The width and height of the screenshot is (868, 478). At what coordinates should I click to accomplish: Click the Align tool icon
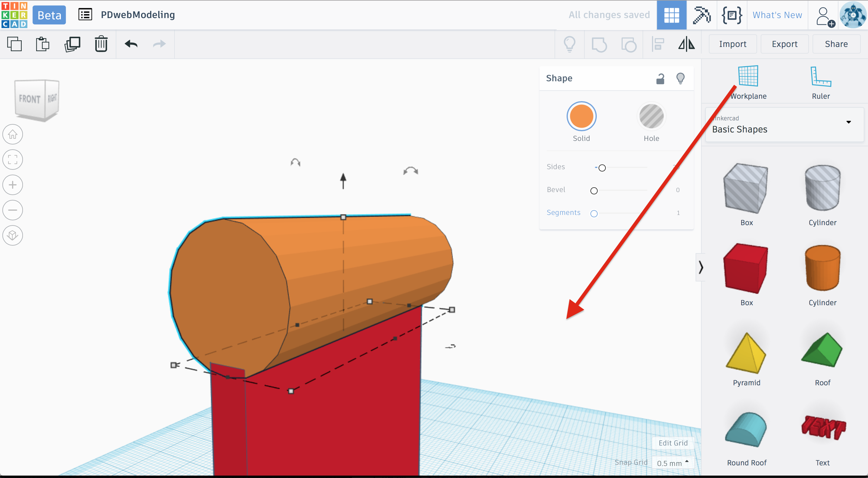pos(657,44)
